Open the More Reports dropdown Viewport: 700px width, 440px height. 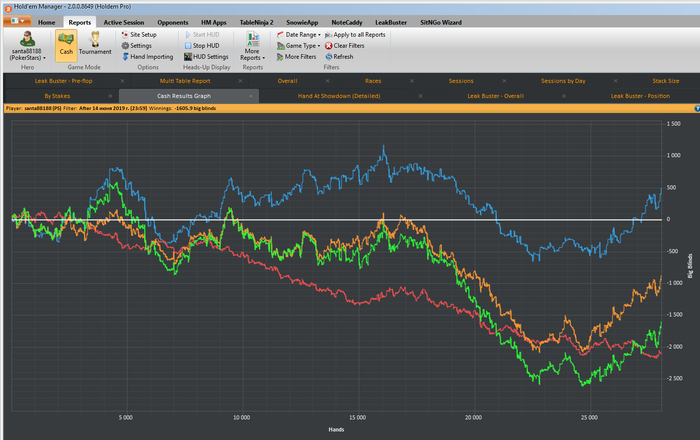[253, 46]
